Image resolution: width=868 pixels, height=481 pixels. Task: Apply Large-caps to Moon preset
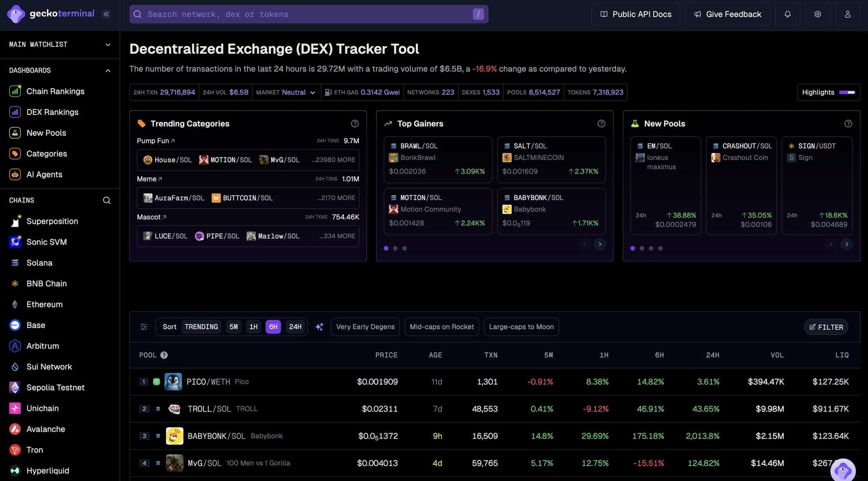click(x=521, y=327)
